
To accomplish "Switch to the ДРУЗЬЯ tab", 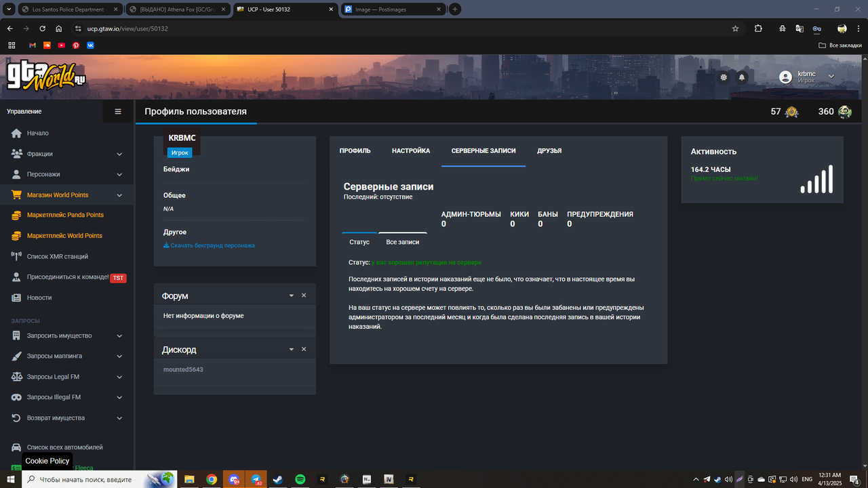I will pos(549,150).
